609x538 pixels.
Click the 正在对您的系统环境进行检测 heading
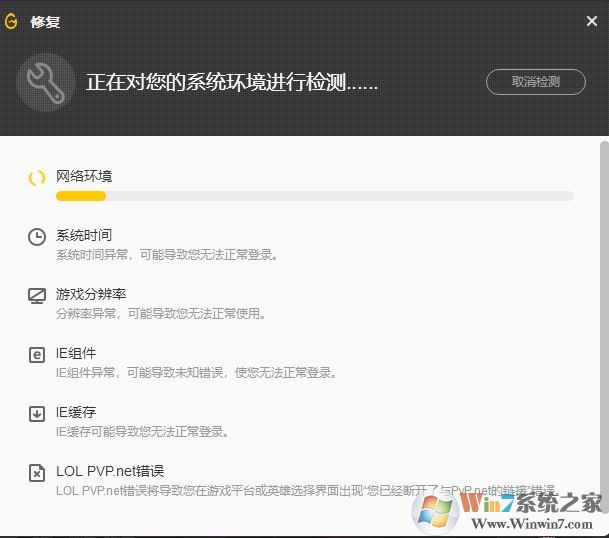(232, 82)
